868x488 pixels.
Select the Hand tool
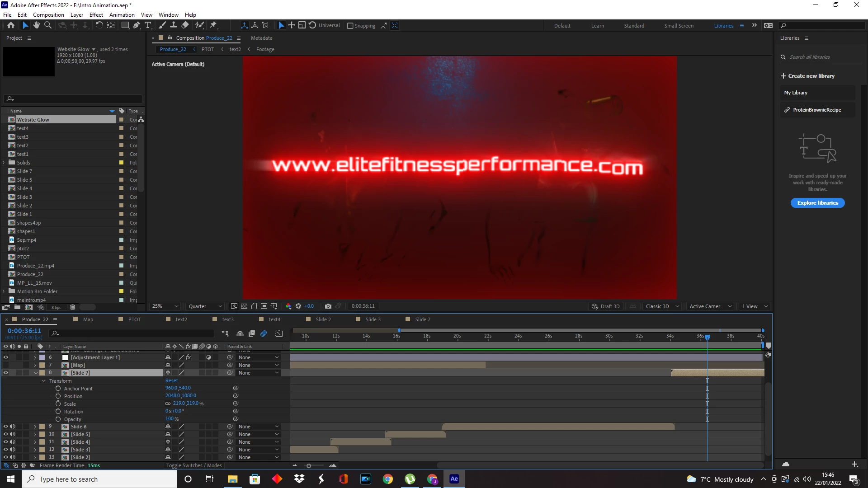[x=36, y=25]
